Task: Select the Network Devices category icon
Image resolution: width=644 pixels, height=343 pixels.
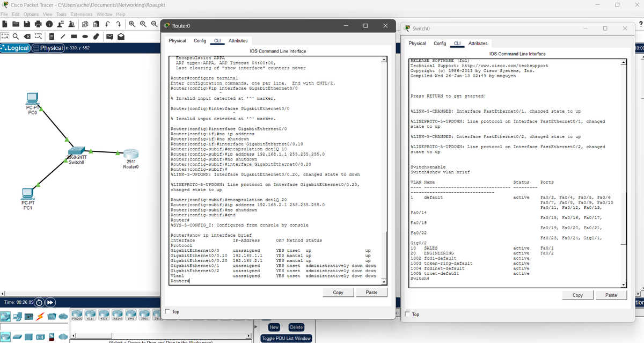Action: 5,316
